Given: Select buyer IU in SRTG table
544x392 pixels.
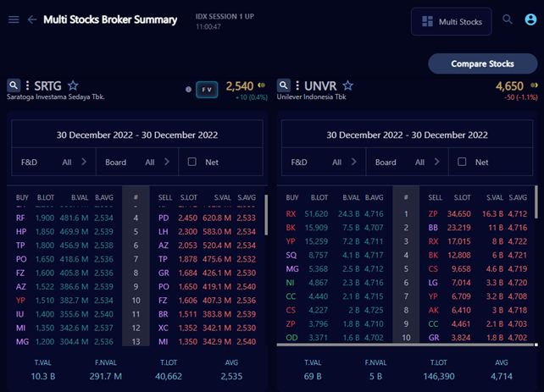Looking at the screenshot, I should 19,314.
